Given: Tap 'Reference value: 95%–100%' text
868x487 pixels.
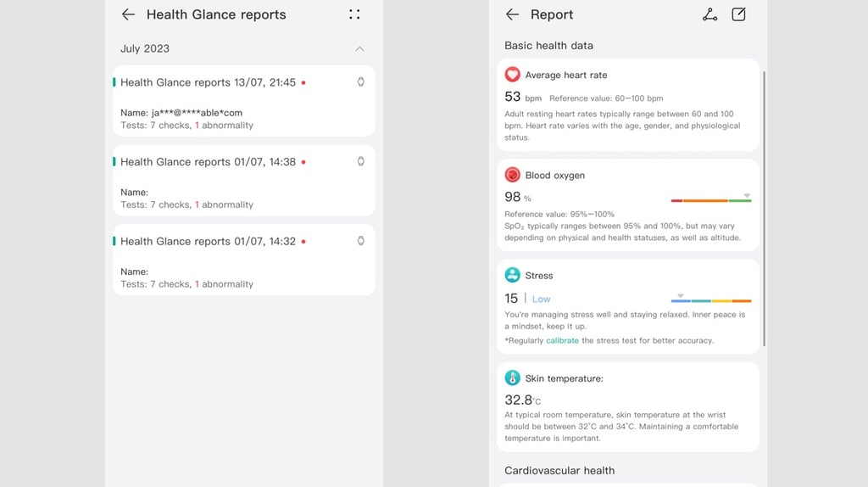Looking at the screenshot, I should click(559, 214).
